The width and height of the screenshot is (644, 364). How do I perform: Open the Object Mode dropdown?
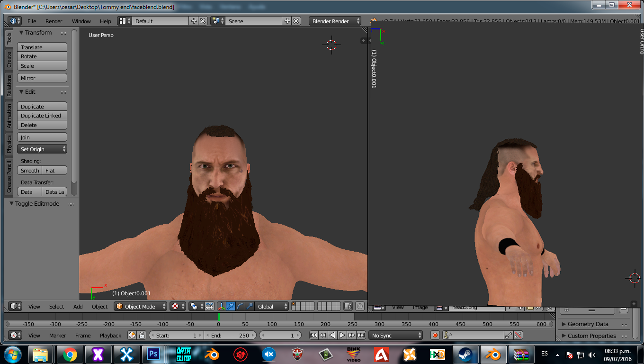click(x=140, y=306)
